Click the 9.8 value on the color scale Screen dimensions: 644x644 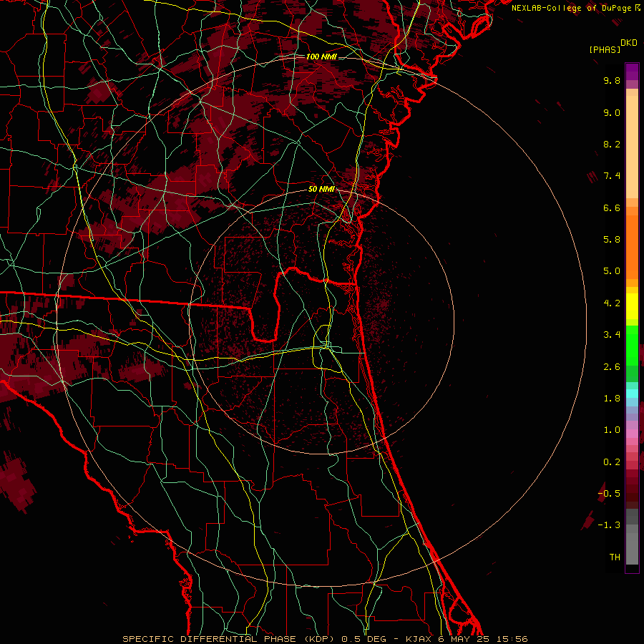[612, 80]
